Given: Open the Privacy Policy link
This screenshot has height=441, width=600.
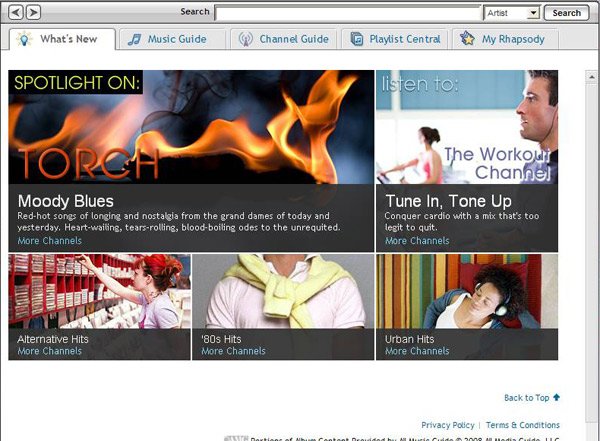Looking at the screenshot, I should click(x=448, y=425).
